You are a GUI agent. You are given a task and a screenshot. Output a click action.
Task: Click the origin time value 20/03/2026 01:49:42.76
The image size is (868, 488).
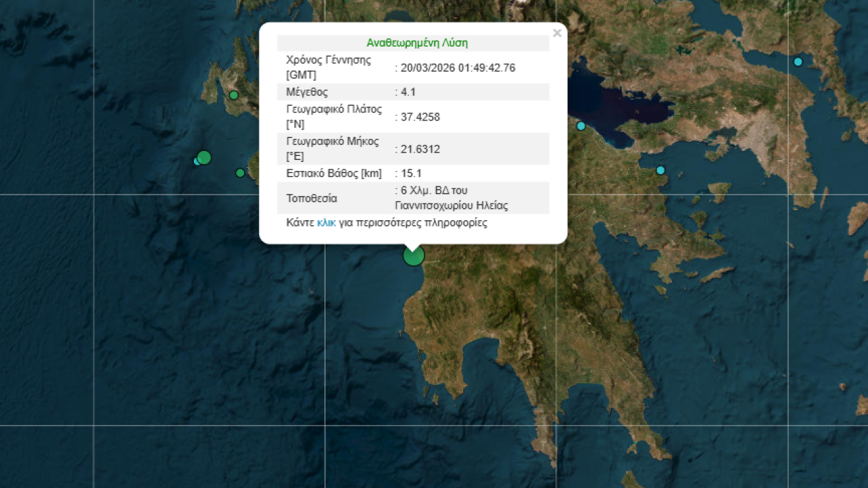458,67
